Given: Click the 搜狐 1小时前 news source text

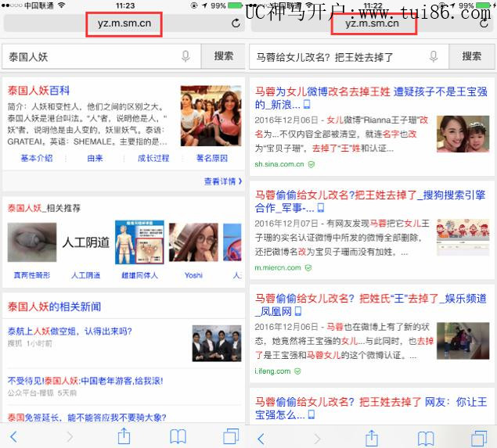Looking at the screenshot, I should (30, 343).
